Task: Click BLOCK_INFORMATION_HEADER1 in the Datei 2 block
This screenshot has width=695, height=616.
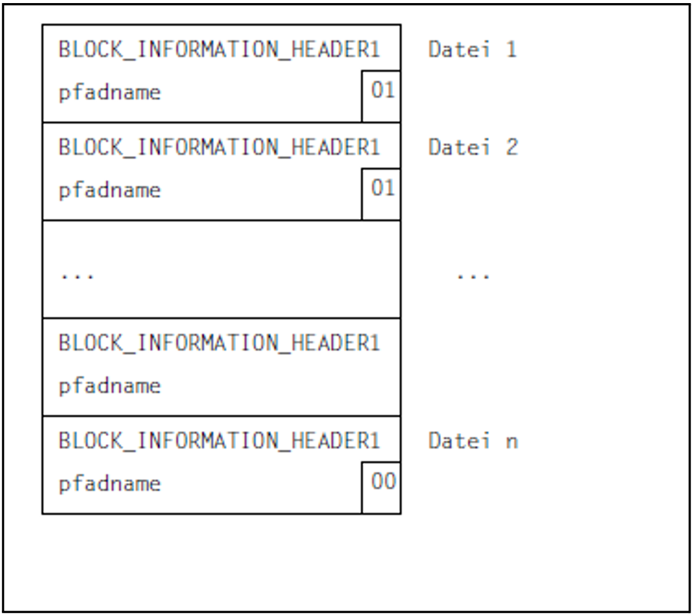Action: pos(219,147)
